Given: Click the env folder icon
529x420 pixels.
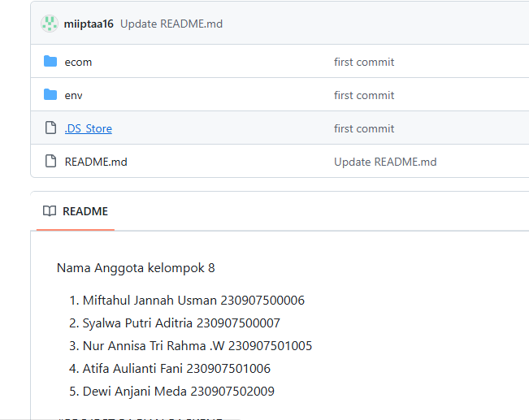Looking at the screenshot, I should click(50, 95).
